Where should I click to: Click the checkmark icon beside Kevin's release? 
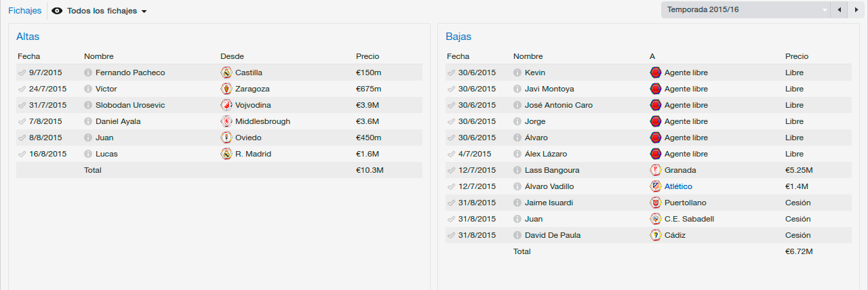[x=452, y=72]
